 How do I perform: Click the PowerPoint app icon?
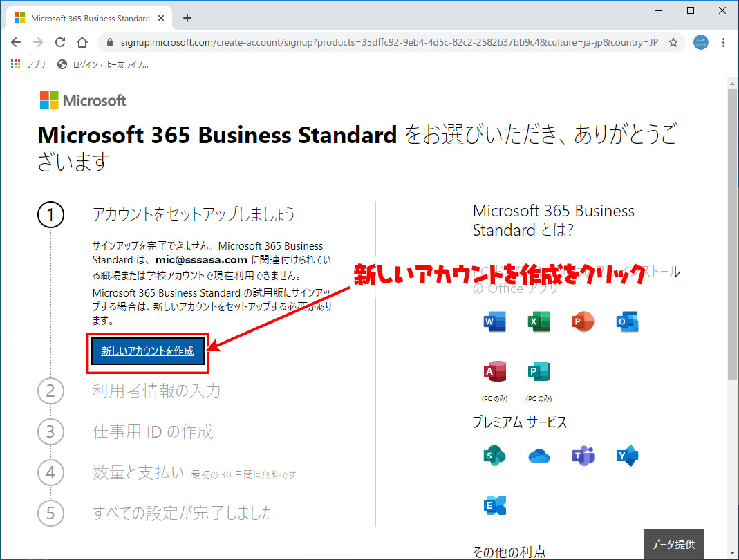(583, 322)
